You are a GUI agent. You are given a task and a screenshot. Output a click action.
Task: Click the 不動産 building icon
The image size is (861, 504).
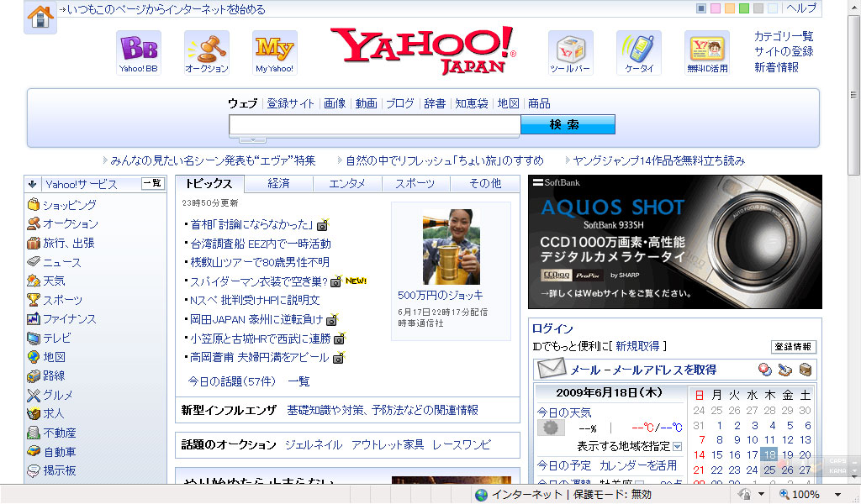pos(34,433)
